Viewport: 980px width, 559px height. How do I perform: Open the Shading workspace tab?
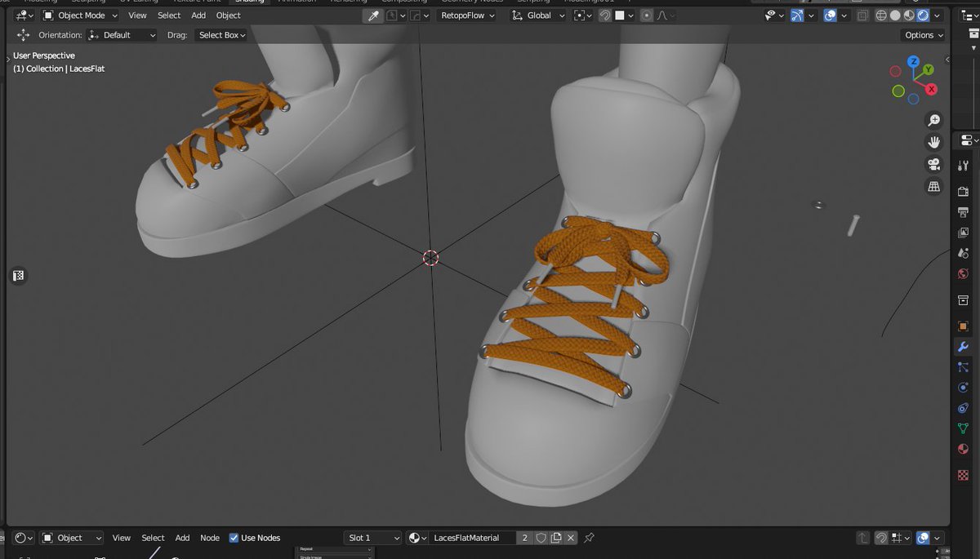pyautogui.click(x=250, y=2)
